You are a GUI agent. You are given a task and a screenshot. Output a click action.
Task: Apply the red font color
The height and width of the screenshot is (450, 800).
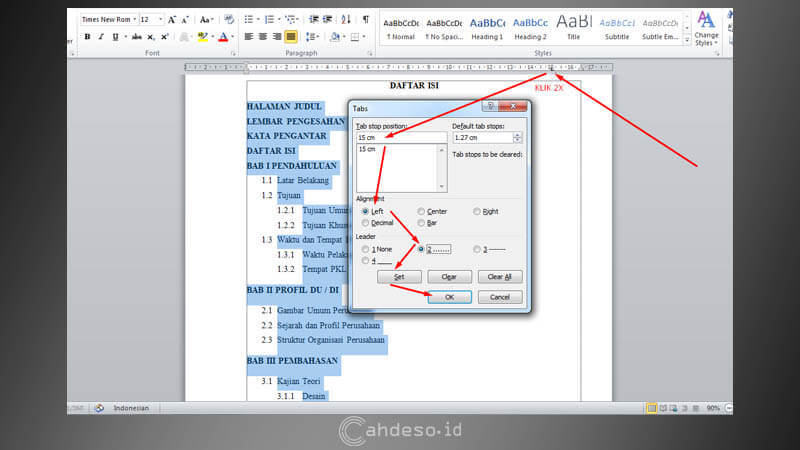(223, 37)
